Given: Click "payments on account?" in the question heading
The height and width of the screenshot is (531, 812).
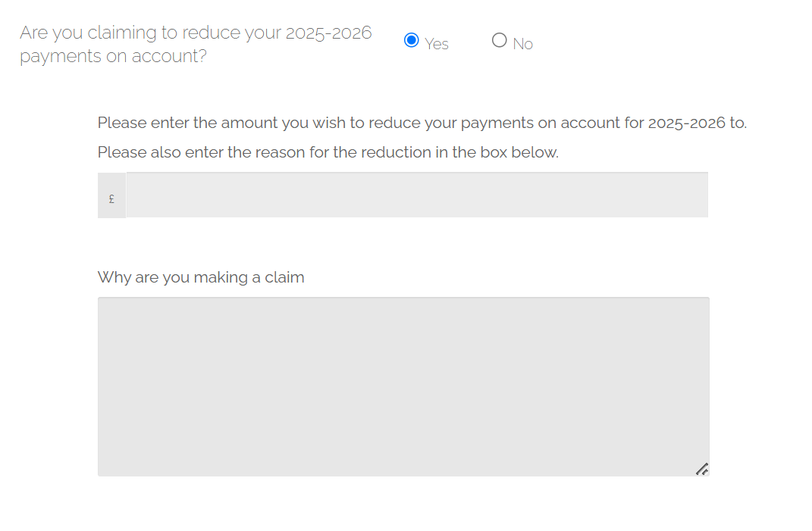Looking at the screenshot, I should tap(113, 57).
